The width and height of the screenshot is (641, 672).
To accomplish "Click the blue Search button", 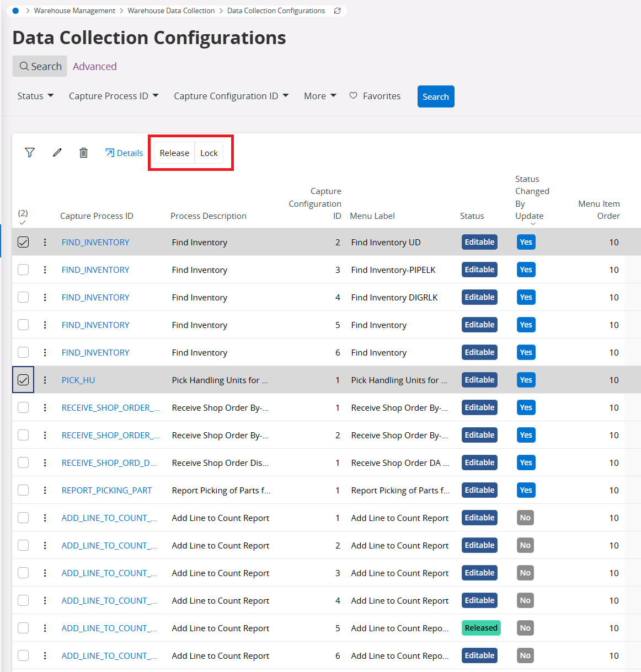I will (436, 96).
